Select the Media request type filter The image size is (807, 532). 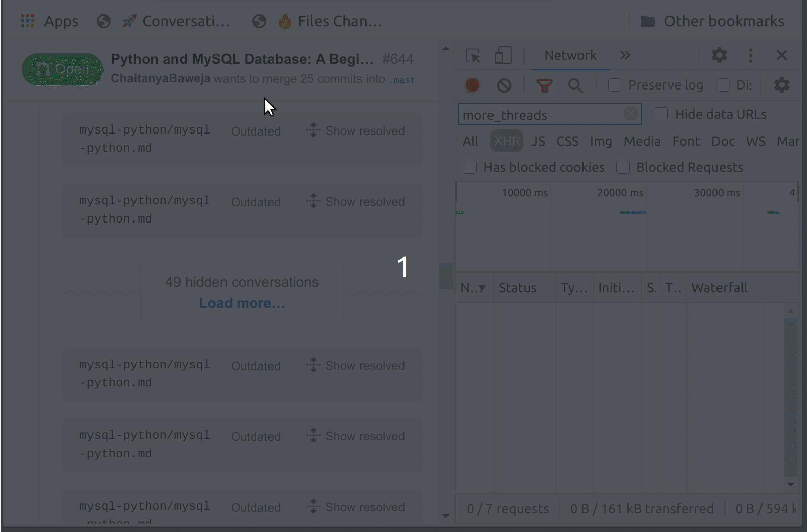click(642, 141)
